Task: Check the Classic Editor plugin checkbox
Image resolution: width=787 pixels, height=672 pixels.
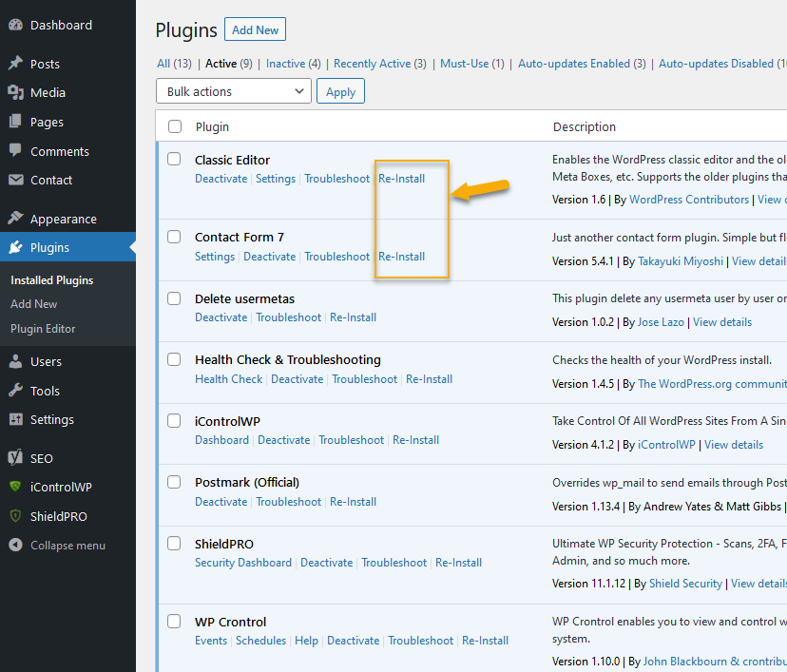Action: [x=174, y=160]
